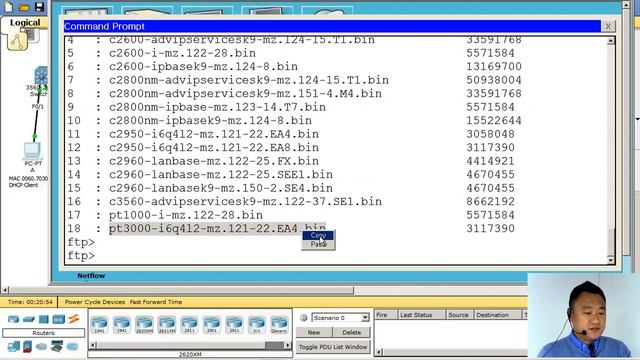Click the Last Status column header

tap(421, 315)
